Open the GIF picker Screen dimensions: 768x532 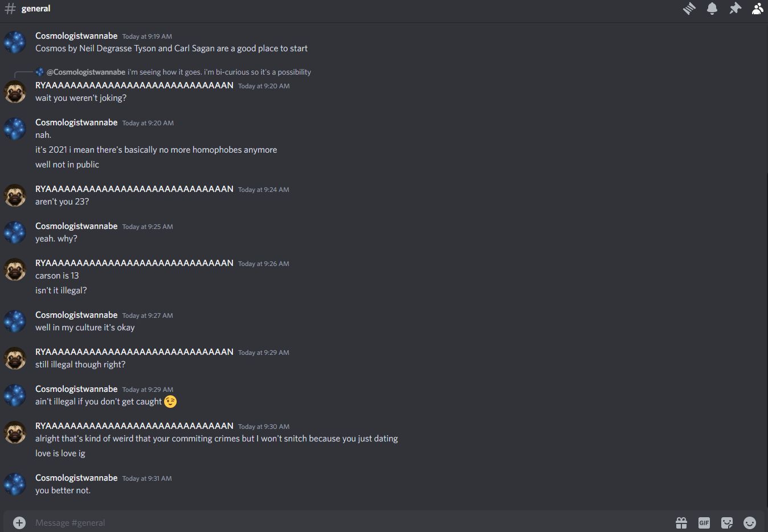point(704,522)
